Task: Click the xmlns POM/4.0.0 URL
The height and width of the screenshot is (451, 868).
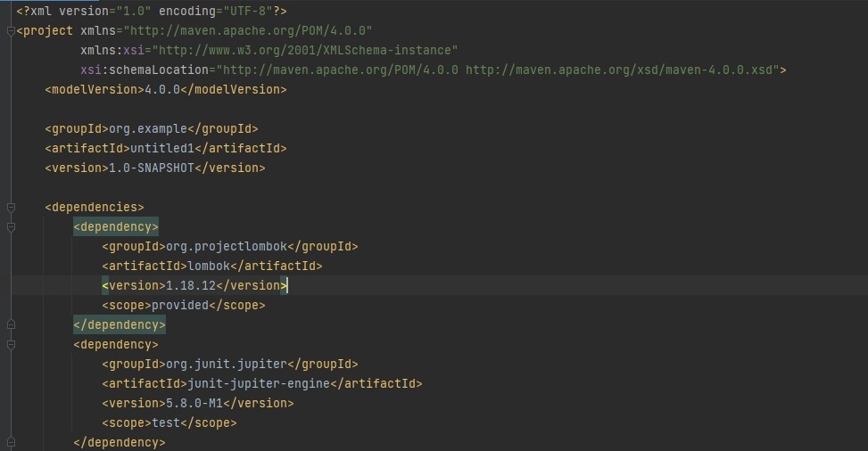Action: (x=248, y=30)
